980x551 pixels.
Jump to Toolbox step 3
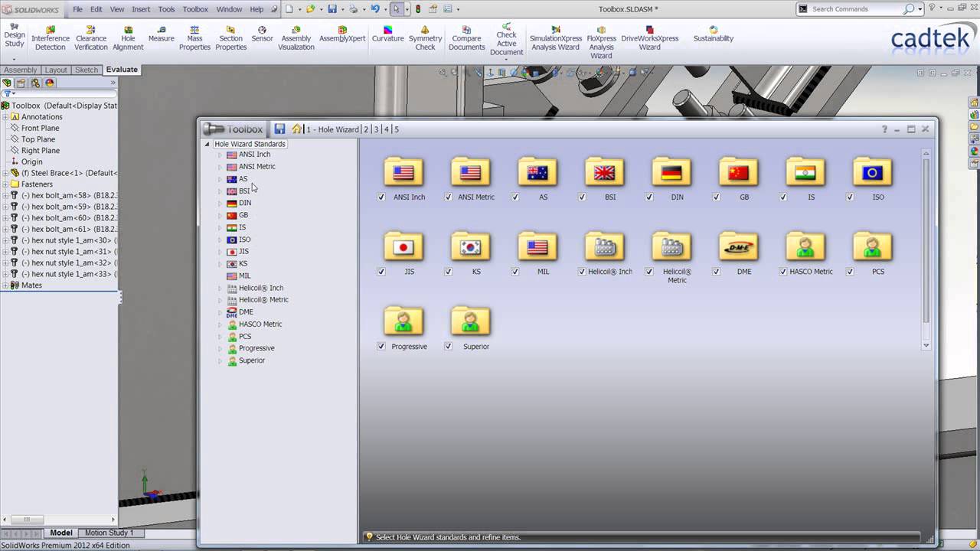click(376, 129)
